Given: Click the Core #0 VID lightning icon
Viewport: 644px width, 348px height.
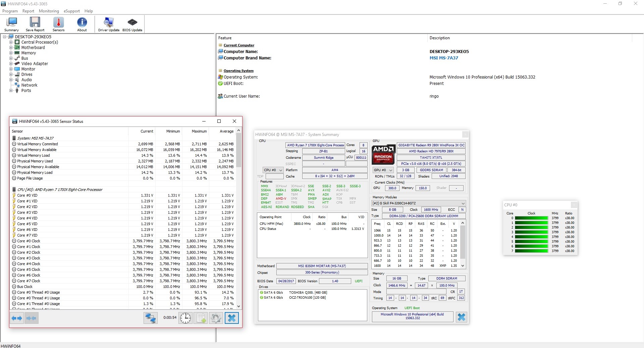Looking at the screenshot, I should [x=14, y=195].
